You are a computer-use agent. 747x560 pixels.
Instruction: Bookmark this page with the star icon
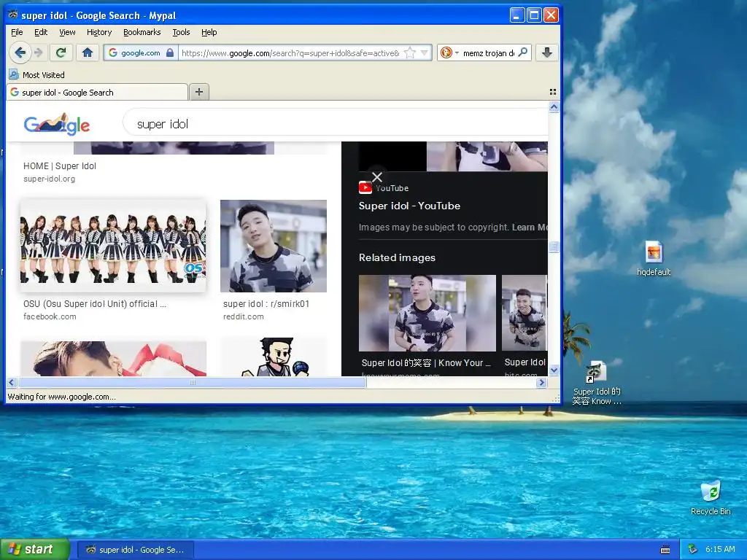point(409,52)
